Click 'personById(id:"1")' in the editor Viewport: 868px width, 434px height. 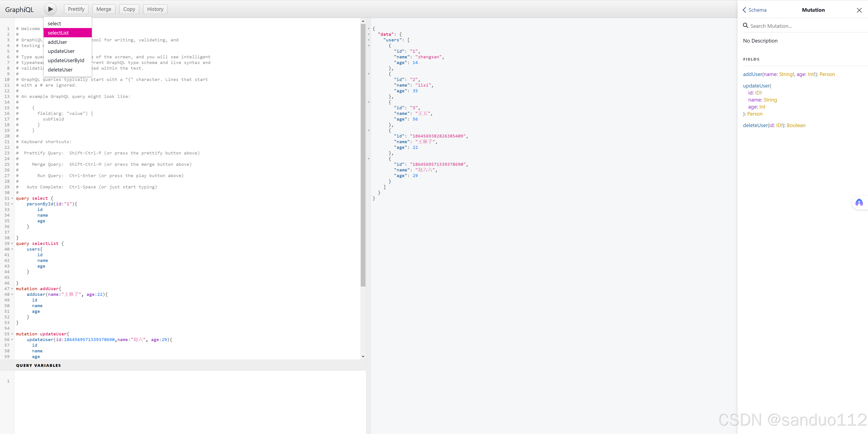point(51,204)
